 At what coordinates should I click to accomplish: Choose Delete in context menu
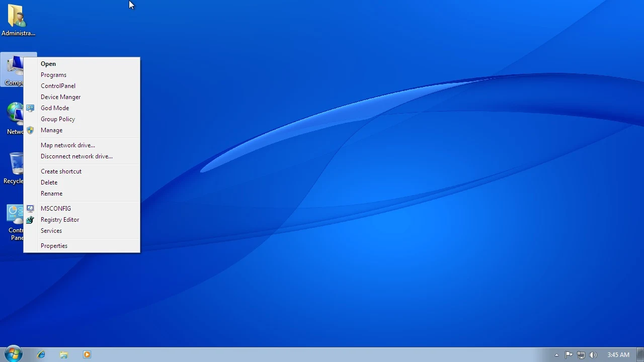tap(82, 183)
